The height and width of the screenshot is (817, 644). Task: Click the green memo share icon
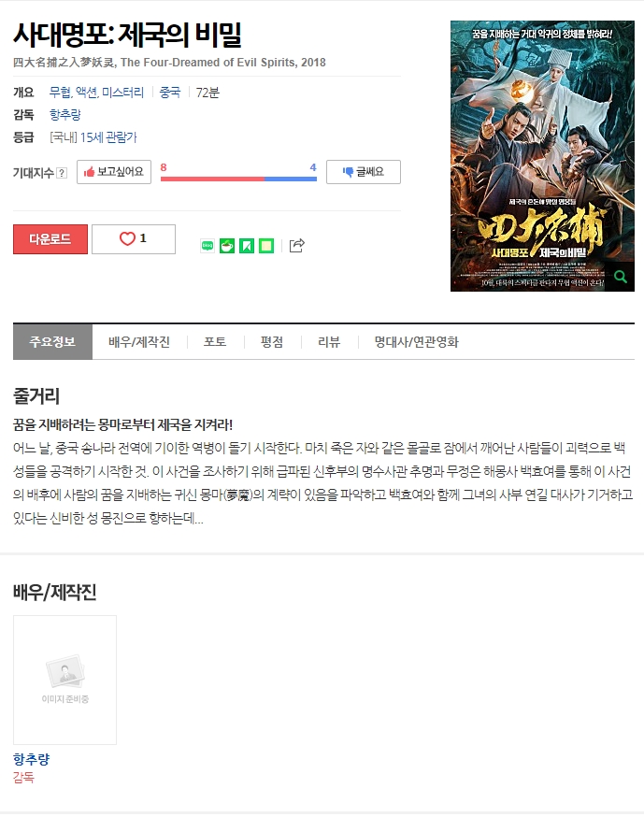tap(266, 246)
